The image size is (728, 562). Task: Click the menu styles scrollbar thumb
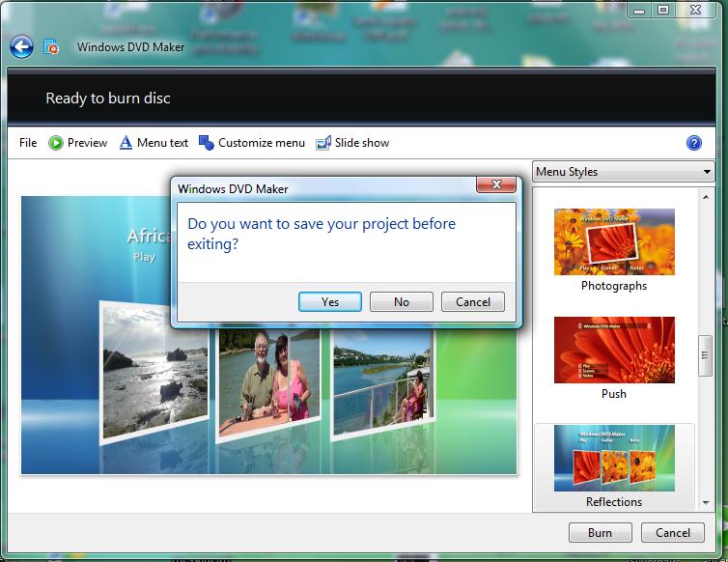coord(705,355)
